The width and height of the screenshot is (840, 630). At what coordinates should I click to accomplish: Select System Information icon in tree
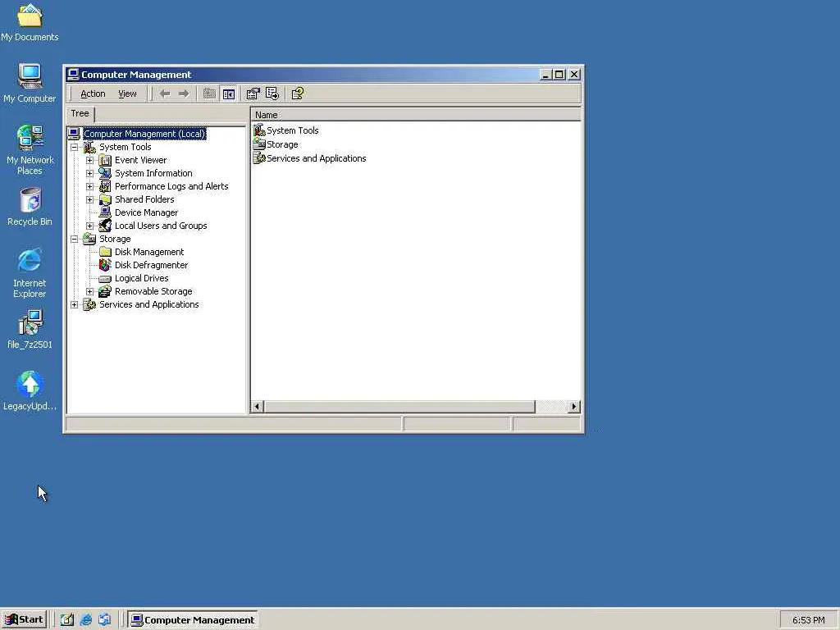pyautogui.click(x=106, y=173)
